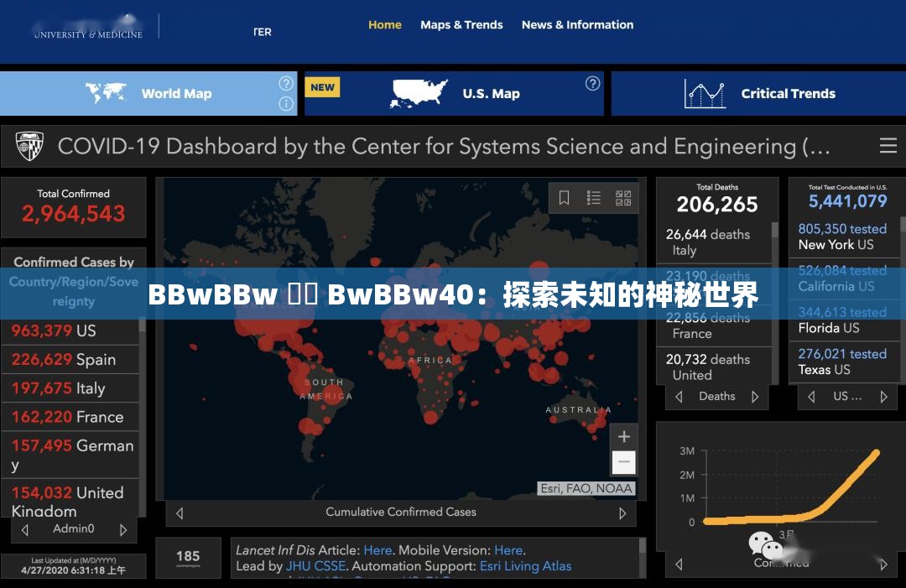The width and height of the screenshot is (906, 588).
Task: Go to the Home menu item
Action: (x=385, y=25)
